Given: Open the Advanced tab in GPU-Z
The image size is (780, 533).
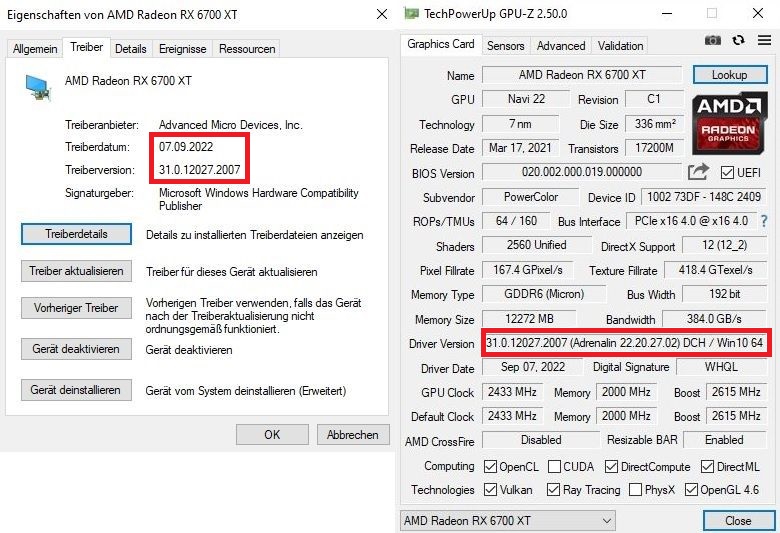Looking at the screenshot, I should click(x=561, y=46).
